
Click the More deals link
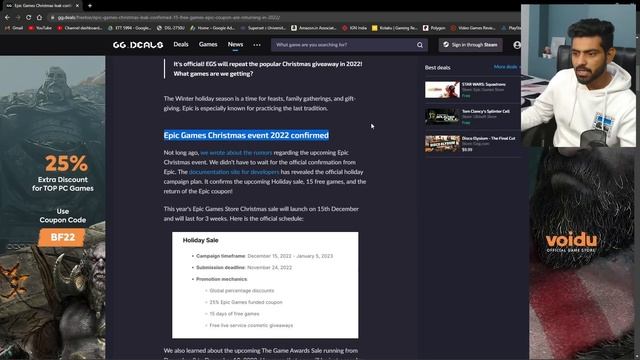tap(507, 67)
